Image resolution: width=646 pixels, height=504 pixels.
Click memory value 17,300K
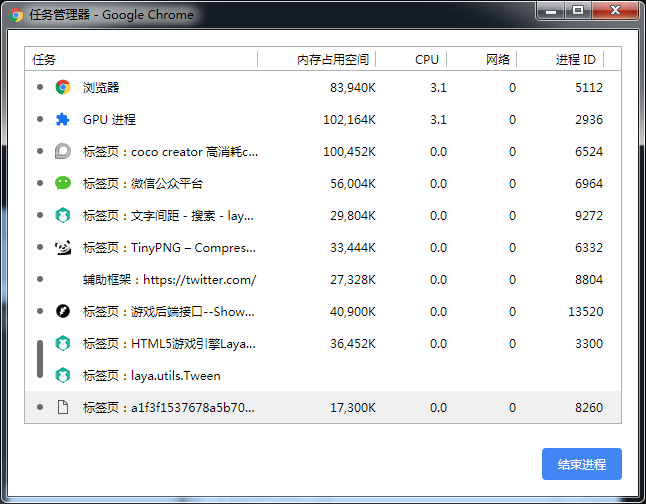(353, 408)
